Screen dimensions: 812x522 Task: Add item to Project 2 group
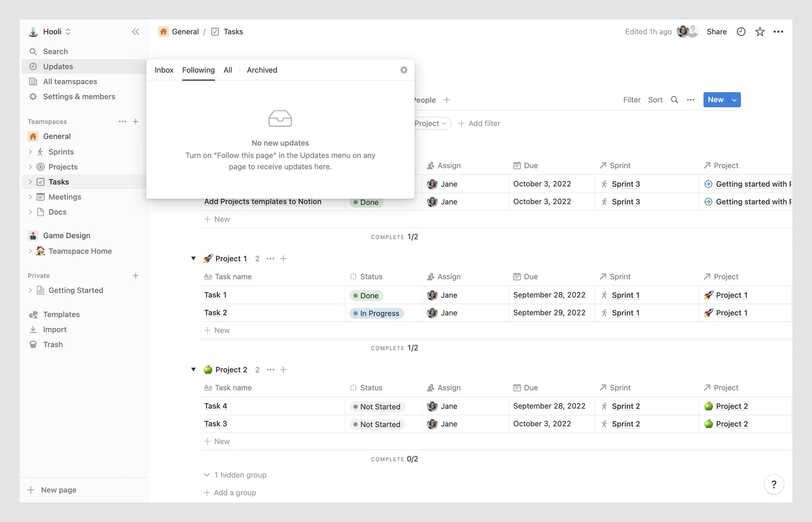coord(283,369)
